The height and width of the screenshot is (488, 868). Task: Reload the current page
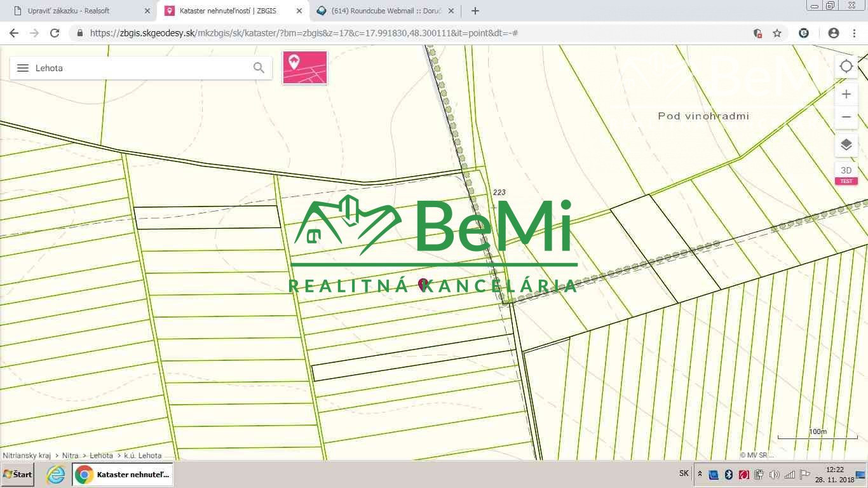55,33
